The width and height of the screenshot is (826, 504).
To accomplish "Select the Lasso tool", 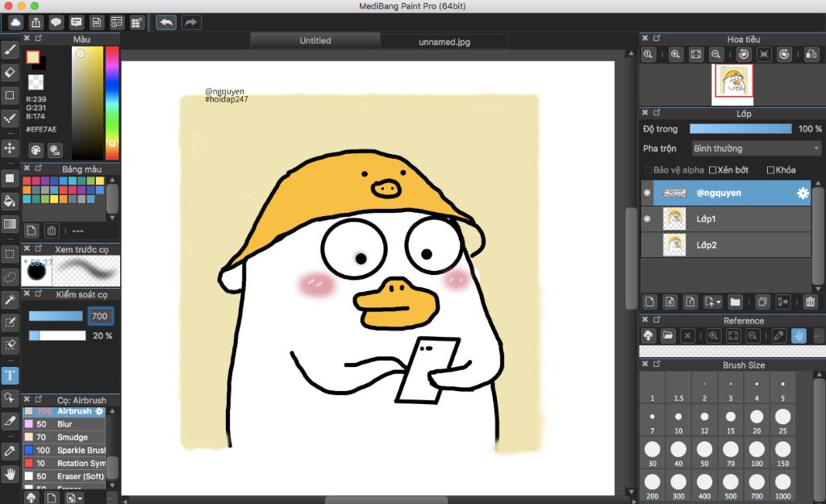I will pos(10,277).
